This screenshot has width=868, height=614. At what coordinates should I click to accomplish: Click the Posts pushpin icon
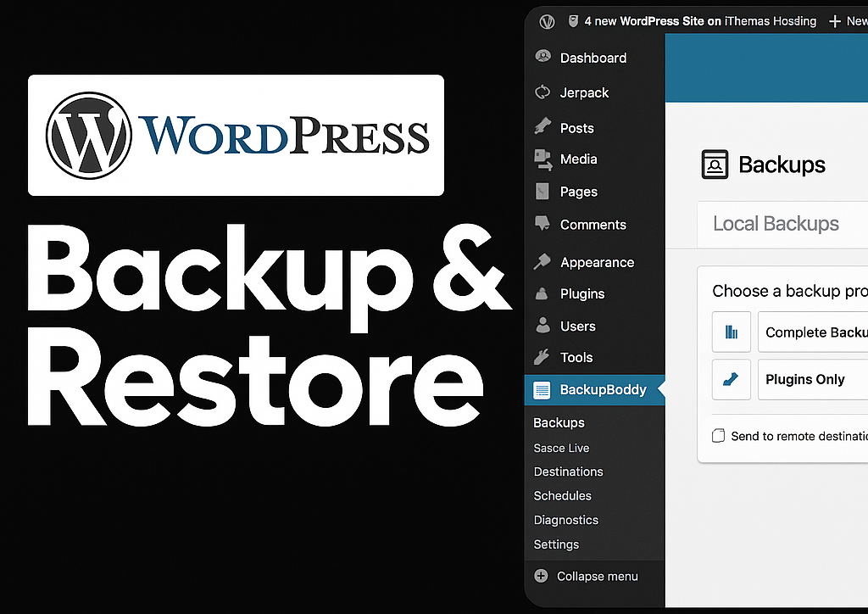click(542, 127)
